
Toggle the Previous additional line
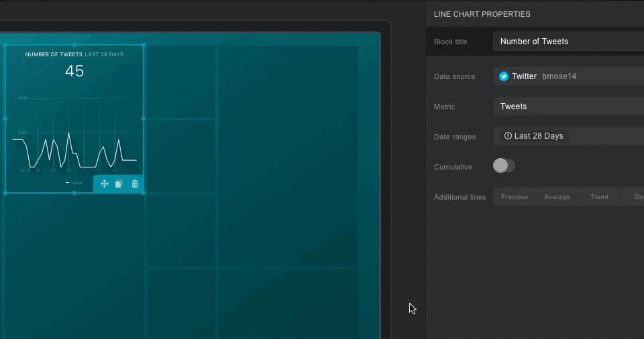515,197
